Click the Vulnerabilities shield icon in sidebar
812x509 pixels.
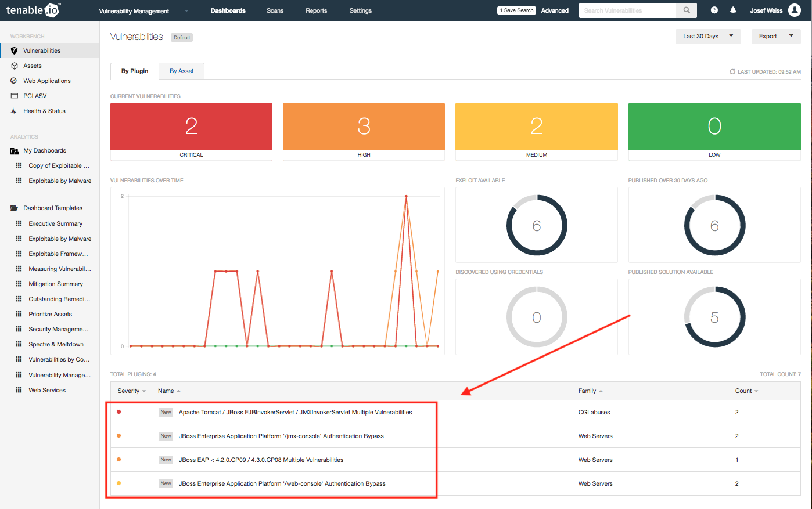point(14,50)
